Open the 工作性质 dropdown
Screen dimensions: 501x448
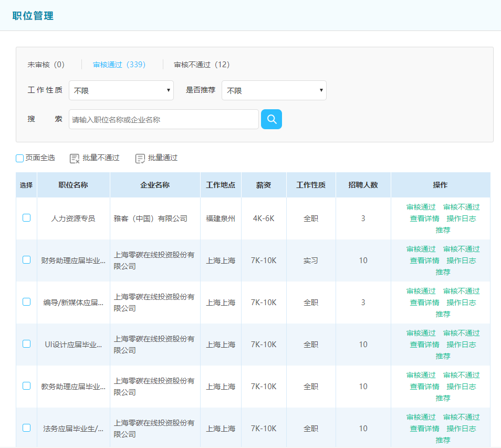click(121, 90)
